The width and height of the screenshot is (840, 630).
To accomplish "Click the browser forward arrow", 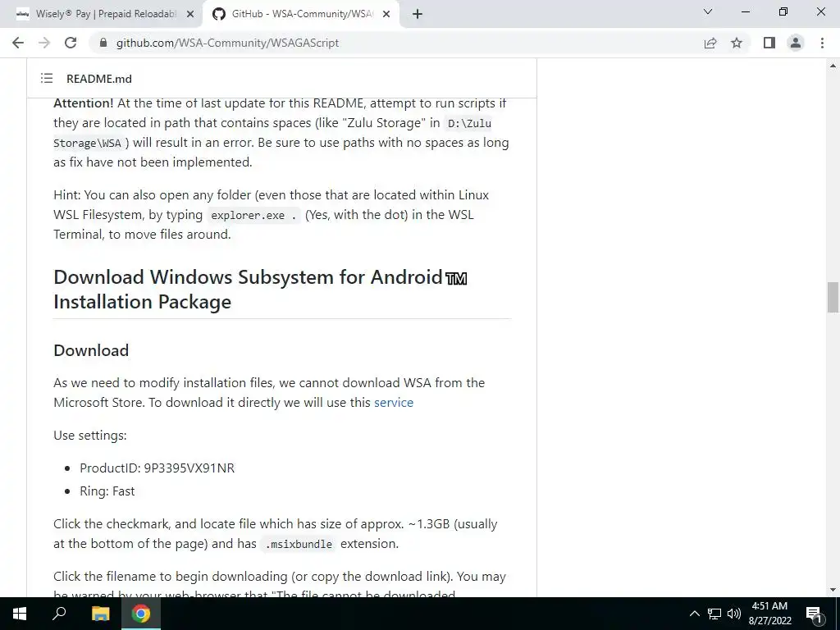I will pos(44,43).
